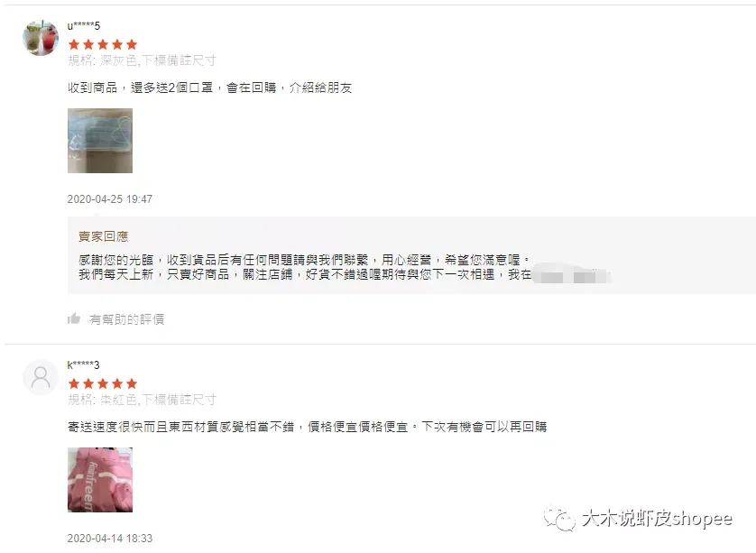Image resolution: width=756 pixels, height=553 pixels.
Task: Click the 賣家回應 seller reply heading
Action: (x=103, y=236)
